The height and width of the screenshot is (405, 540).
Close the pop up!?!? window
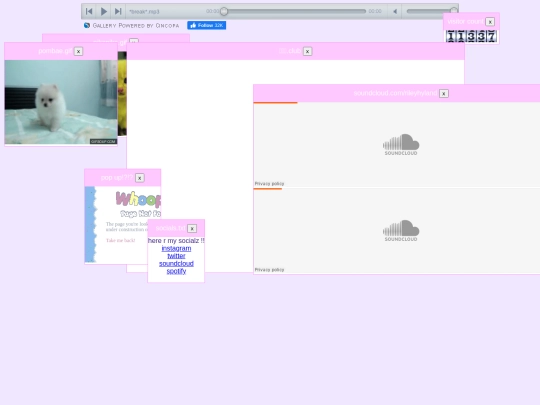[x=139, y=178]
